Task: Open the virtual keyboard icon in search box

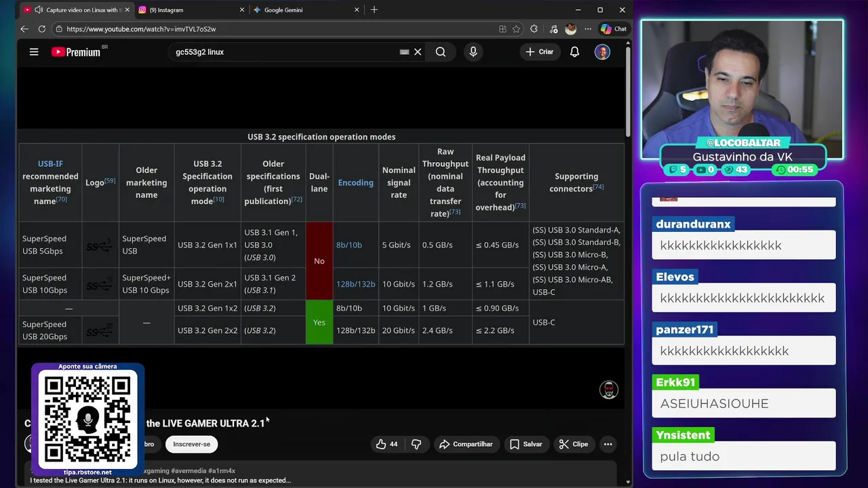Action: 405,52
